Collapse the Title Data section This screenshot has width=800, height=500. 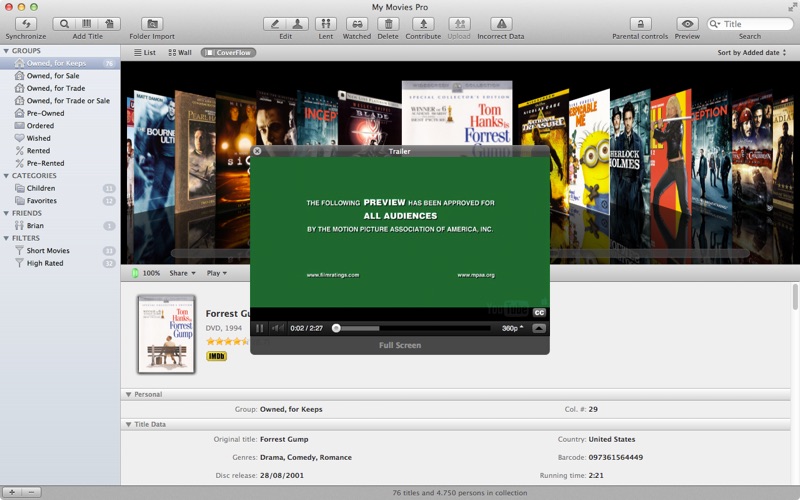tap(129, 424)
